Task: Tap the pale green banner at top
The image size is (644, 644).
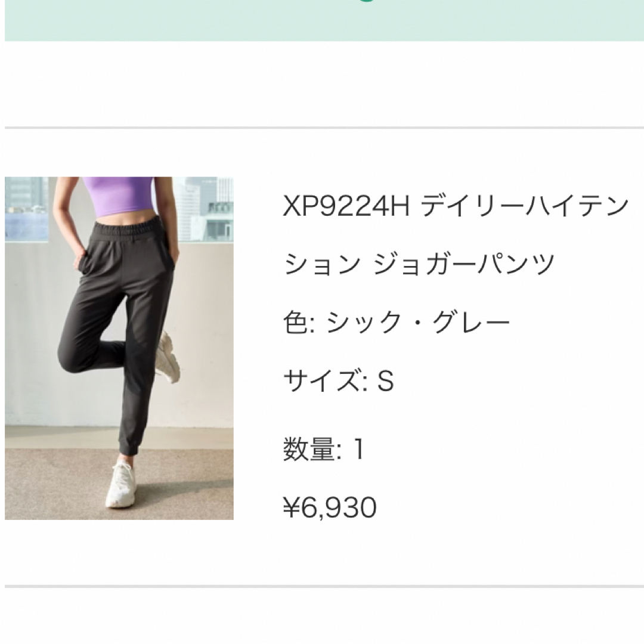Action: 324,20
